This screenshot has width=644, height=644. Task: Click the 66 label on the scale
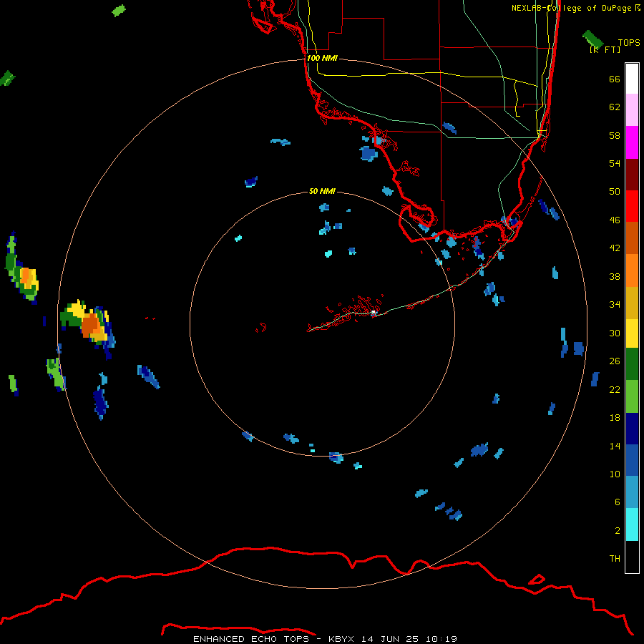pyautogui.click(x=615, y=79)
